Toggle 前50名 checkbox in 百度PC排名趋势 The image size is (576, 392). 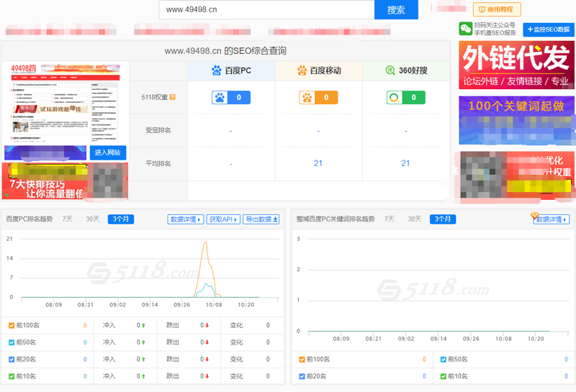(x=12, y=342)
